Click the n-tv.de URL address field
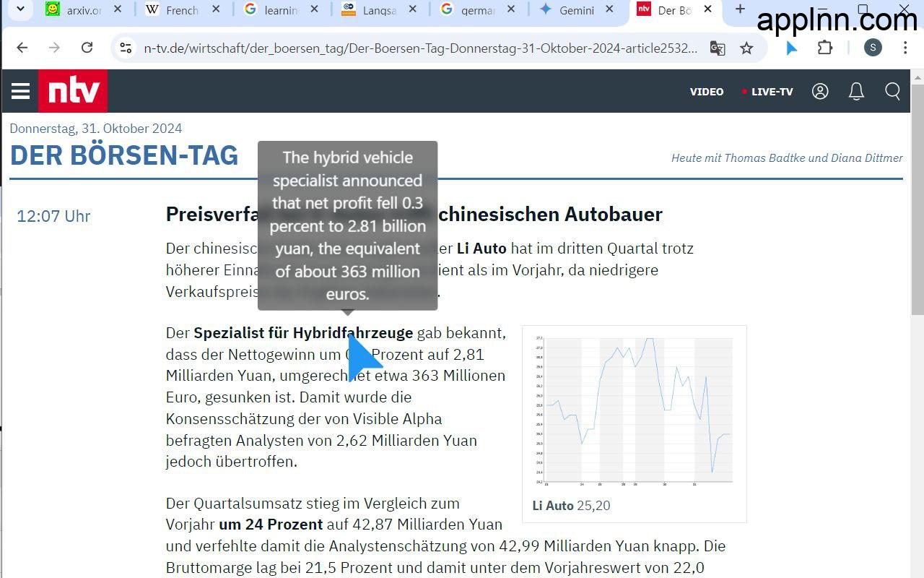This screenshot has height=578, width=924. click(420, 48)
